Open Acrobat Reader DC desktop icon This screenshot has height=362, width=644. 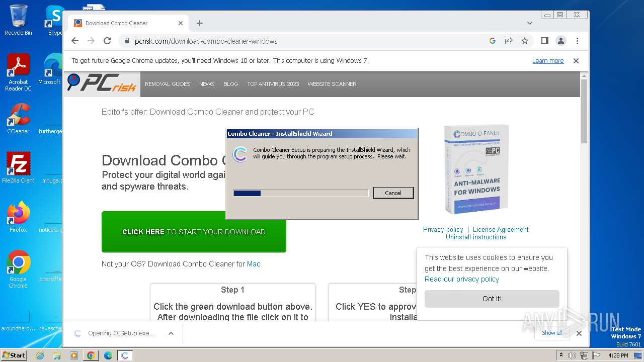coord(18,73)
